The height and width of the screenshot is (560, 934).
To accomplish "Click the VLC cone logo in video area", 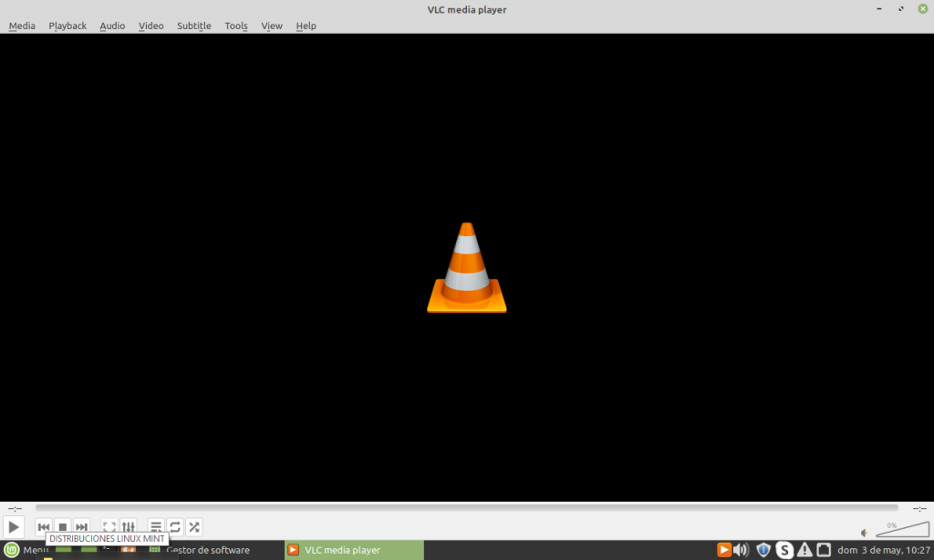I will (466, 267).
